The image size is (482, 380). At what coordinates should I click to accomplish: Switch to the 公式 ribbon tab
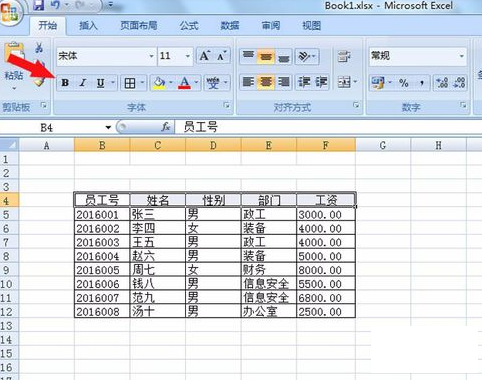(x=189, y=25)
